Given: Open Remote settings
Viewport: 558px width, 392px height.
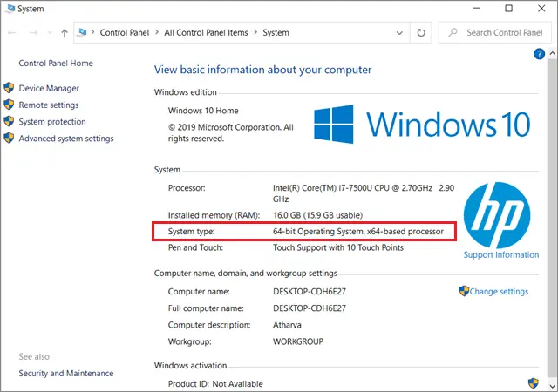Looking at the screenshot, I should click(x=49, y=105).
